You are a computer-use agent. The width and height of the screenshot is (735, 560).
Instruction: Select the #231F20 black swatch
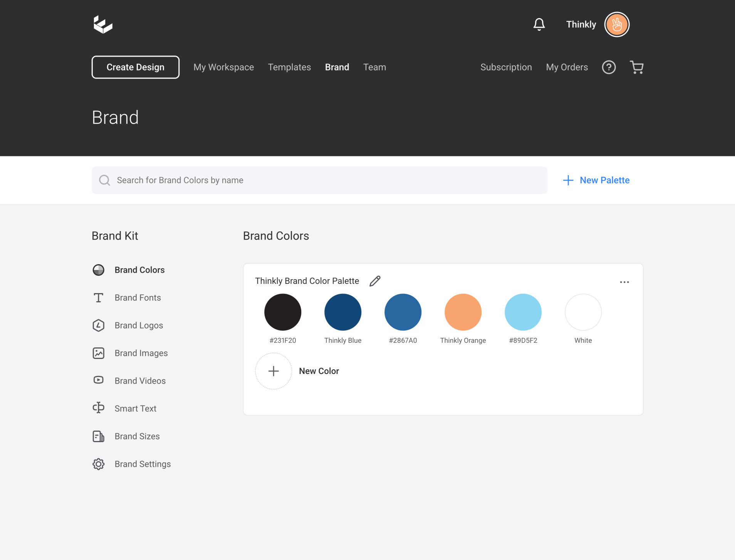[283, 312]
